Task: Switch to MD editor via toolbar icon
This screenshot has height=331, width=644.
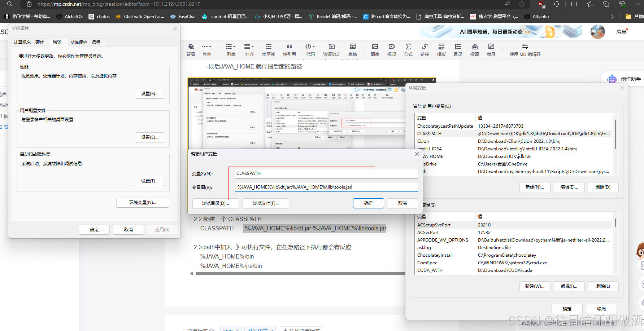Action: click(525, 47)
